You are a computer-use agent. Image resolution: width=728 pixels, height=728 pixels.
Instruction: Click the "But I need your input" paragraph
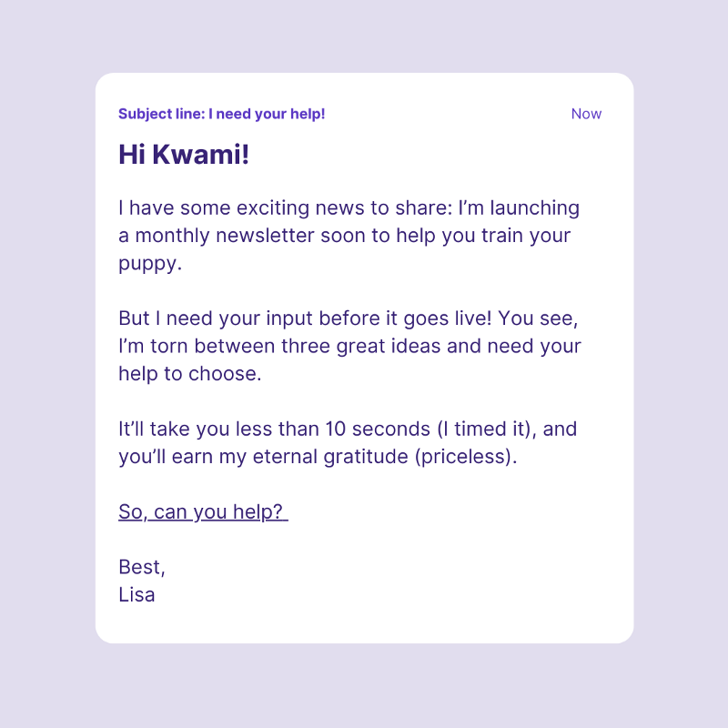pyautogui.click(x=349, y=346)
